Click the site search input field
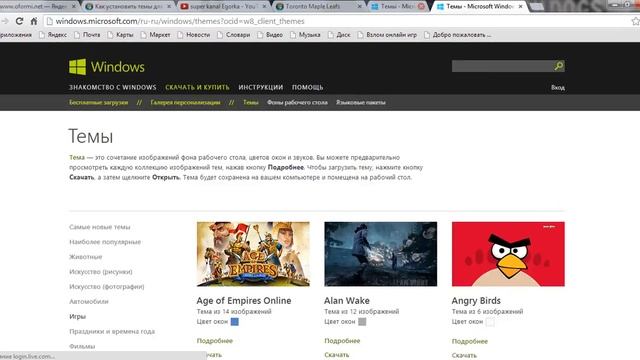 (502, 66)
